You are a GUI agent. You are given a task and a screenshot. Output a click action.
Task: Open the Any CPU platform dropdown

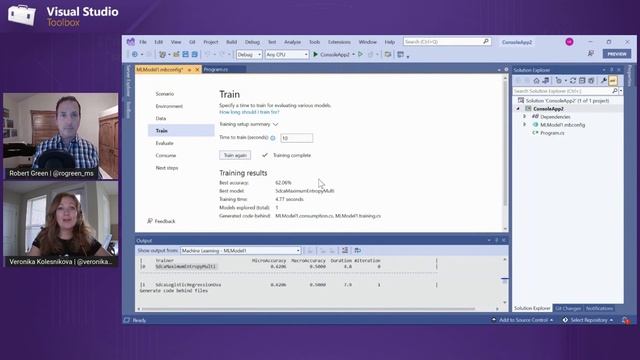(287, 54)
